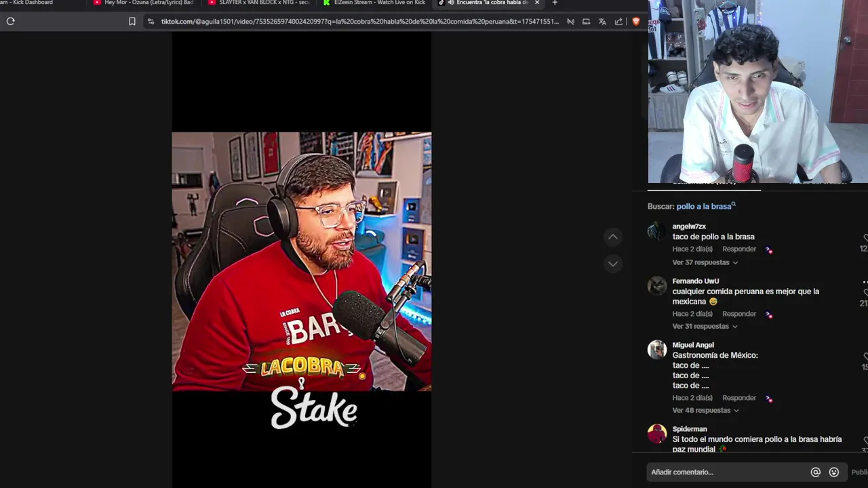Reload the page with the refresh icon

tap(10, 21)
